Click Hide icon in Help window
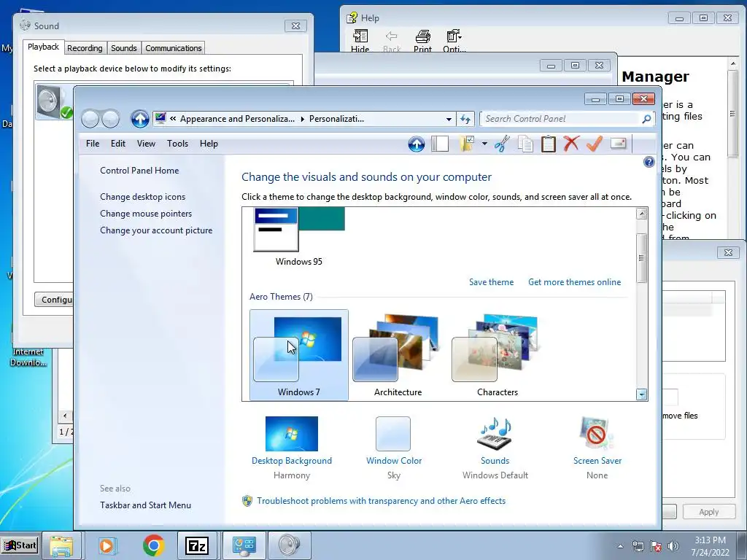This screenshot has height=560, width=747. click(360, 41)
